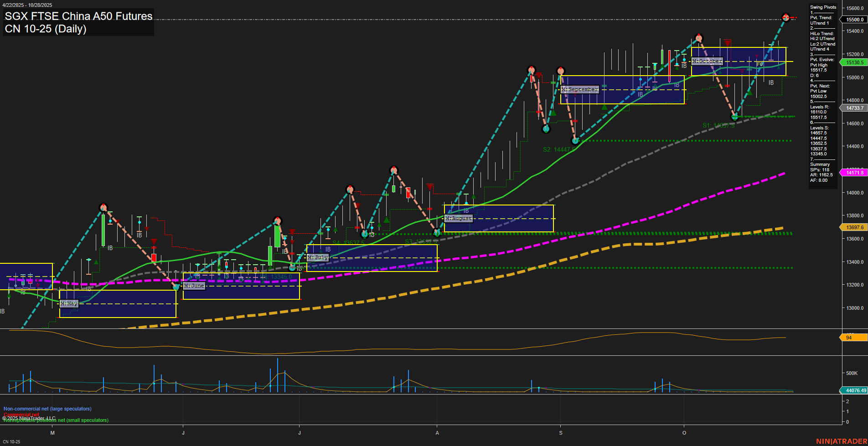The height and width of the screenshot is (446, 868).
Task: Select the M:September monthly box label
Action: coord(579,89)
